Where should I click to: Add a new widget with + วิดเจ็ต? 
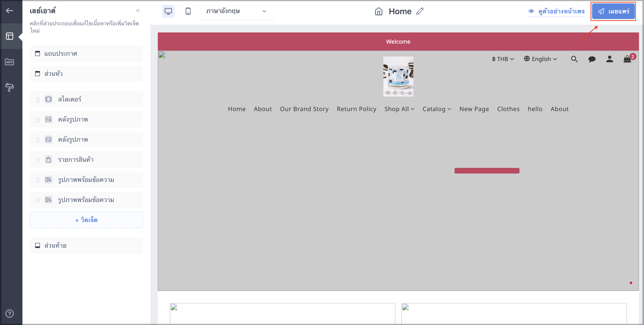pyautogui.click(x=86, y=220)
